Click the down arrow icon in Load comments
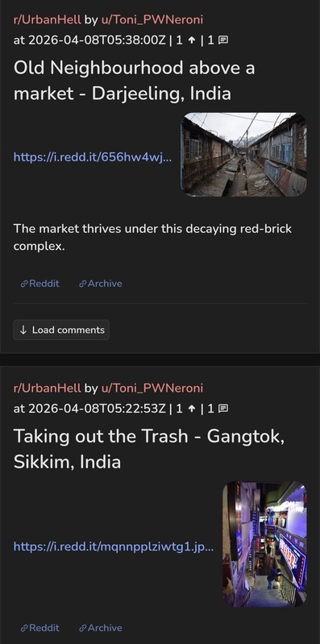Viewport: 320px width, 644px height. pyautogui.click(x=23, y=330)
